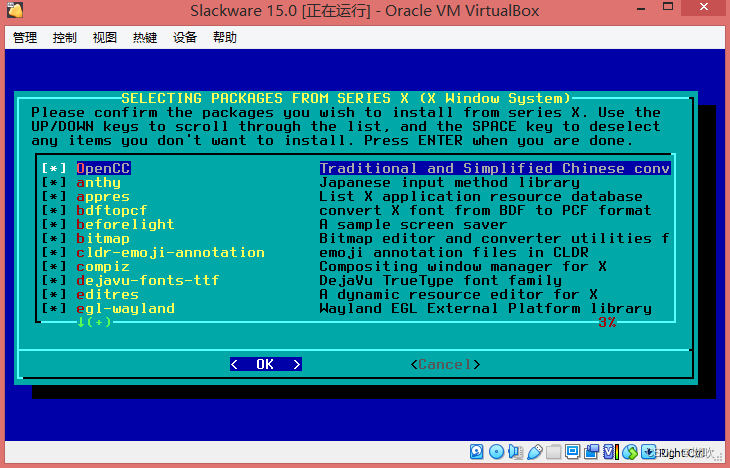Maximize the VirtualBox window
Image resolution: width=730 pixels, height=468 pixels.
coord(669,7)
